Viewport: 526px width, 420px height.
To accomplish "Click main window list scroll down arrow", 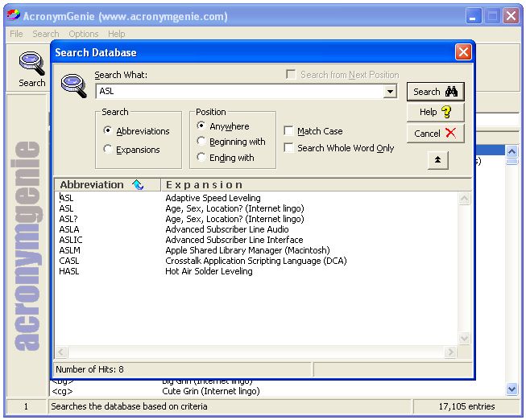I will tap(512, 389).
